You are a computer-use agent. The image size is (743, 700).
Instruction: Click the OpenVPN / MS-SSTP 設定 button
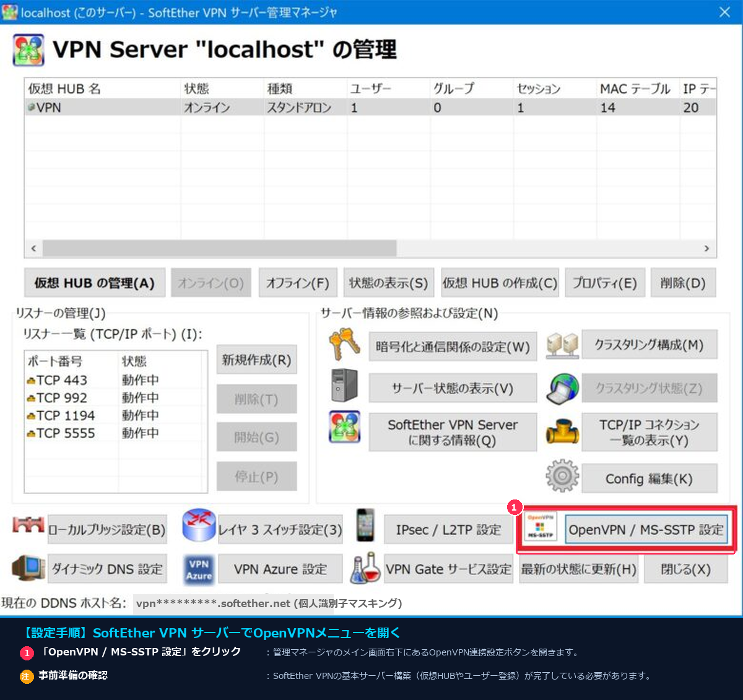[646, 529]
